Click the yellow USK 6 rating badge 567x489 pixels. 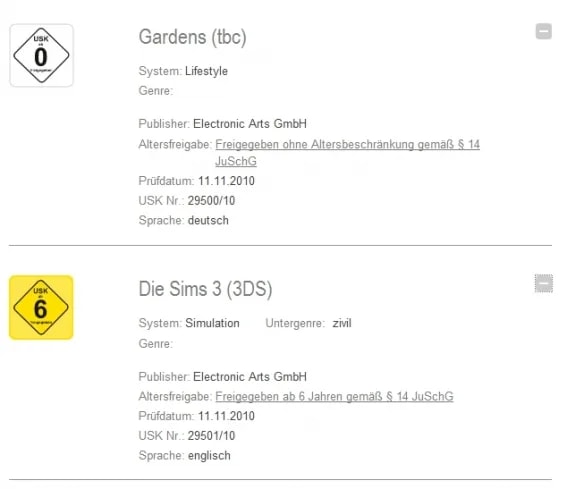pyautogui.click(x=41, y=307)
